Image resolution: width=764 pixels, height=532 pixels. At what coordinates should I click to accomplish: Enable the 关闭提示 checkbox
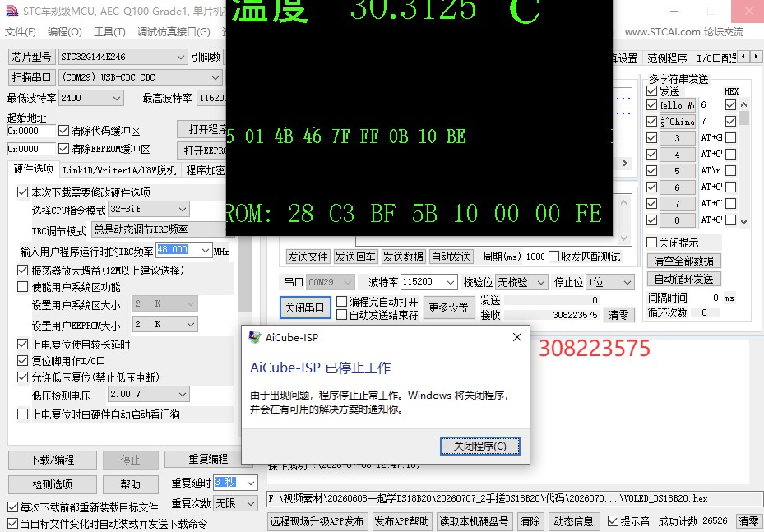652,242
